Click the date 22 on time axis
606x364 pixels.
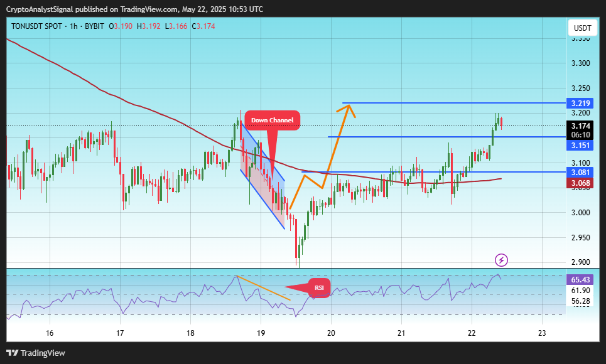pos(472,333)
